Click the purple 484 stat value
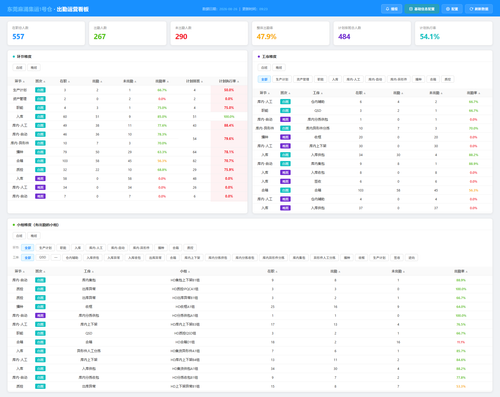 click(344, 37)
